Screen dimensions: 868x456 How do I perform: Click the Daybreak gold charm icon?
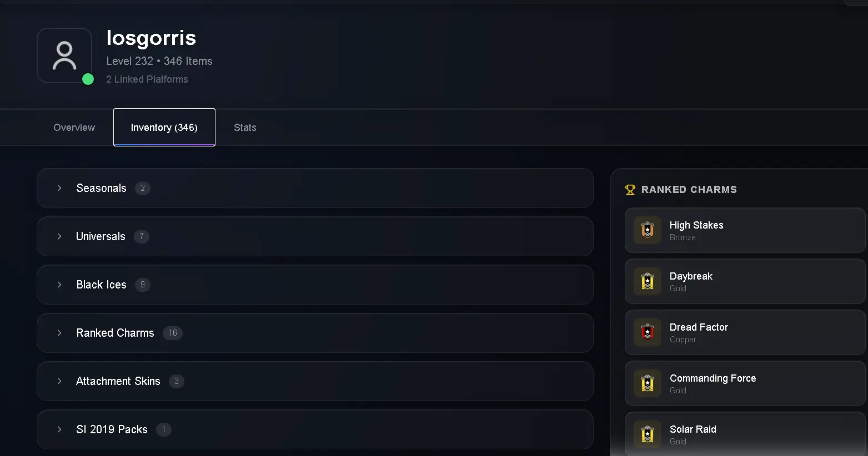[x=648, y=281]
